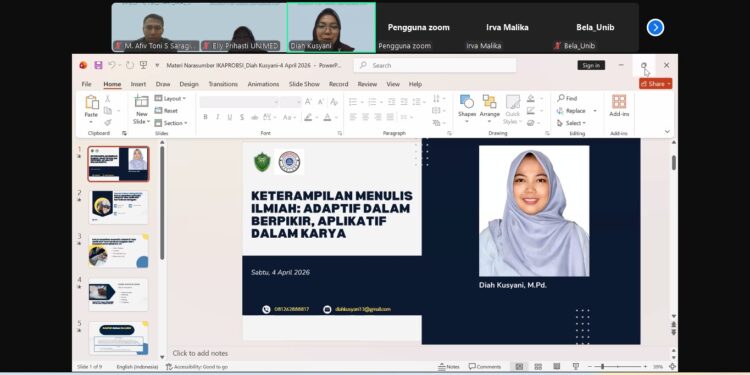
Task: Click the Add-ins icon
Action: [x=619, y=106]
